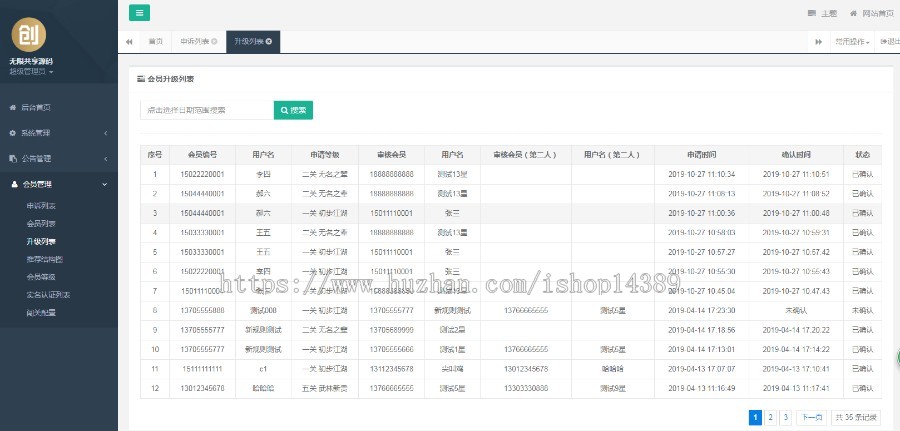
Task: Select the 升级列表 tab
Action: click(x=253, y=42)
